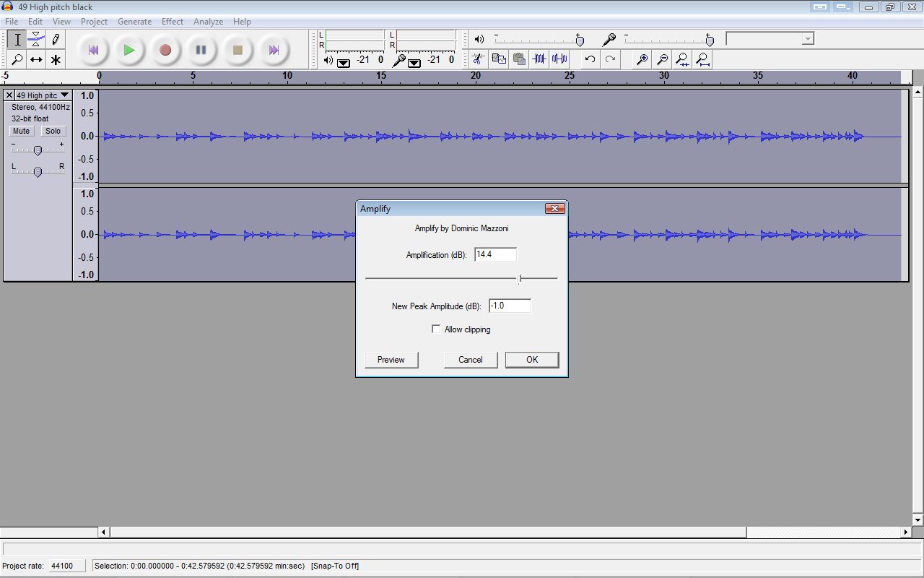Click the 32-bit float track label
Viewport: 924px width, 578px height.
pos(30,118)
